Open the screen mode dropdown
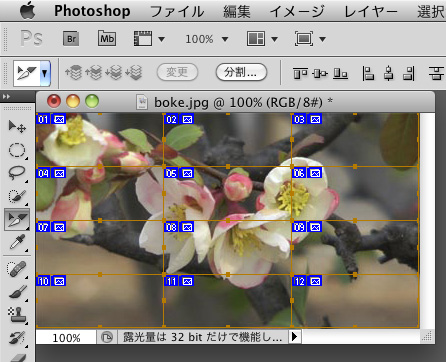446x362 pixels. pos(310,39)
